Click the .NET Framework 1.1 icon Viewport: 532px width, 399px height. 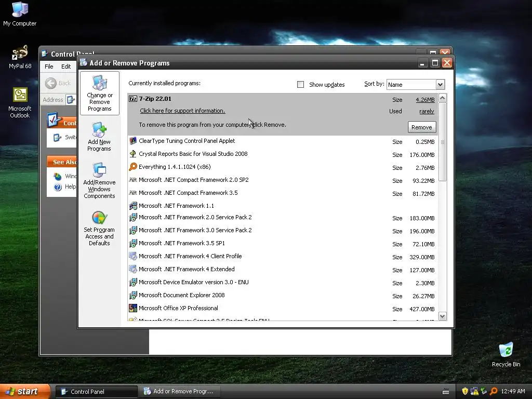coord(133,206)
